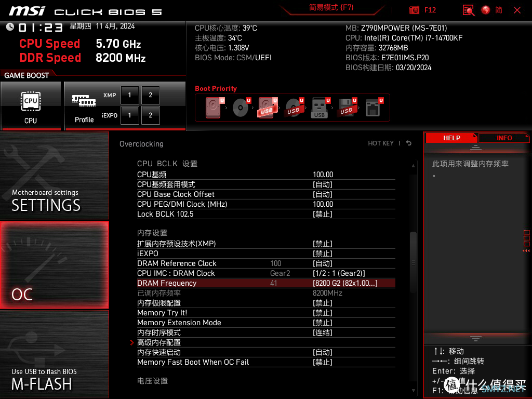Switch to the INFO tab
This screenshot has width=532, height=399.
click(504, 138)
